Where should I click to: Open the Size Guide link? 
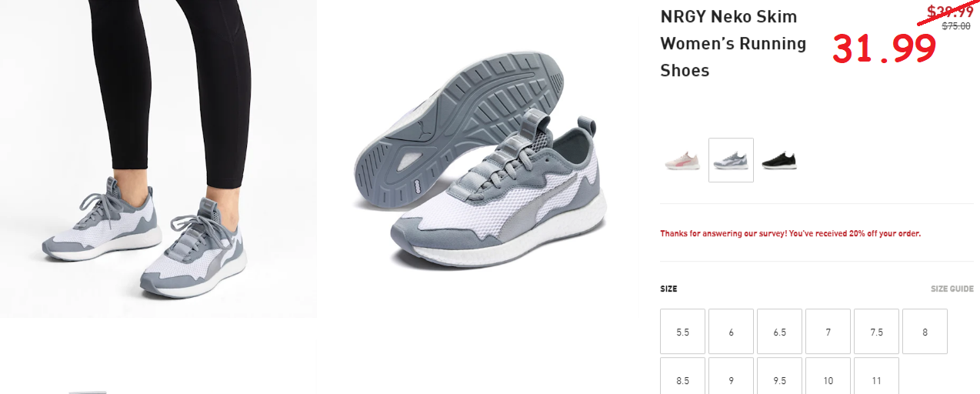click(x=952, y=289)
